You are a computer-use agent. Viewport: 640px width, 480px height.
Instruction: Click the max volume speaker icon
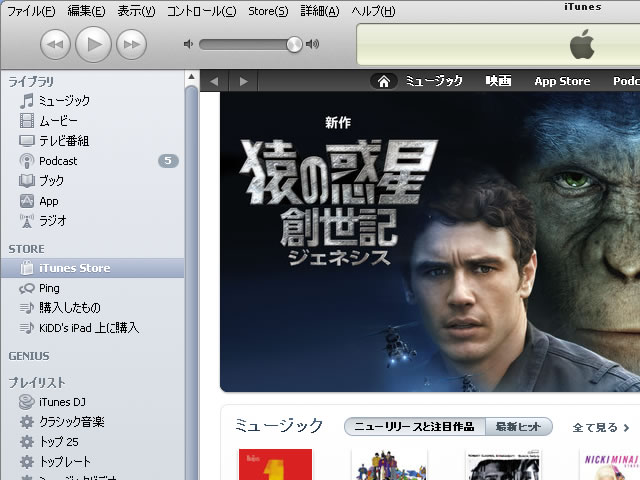pos(313,44)
